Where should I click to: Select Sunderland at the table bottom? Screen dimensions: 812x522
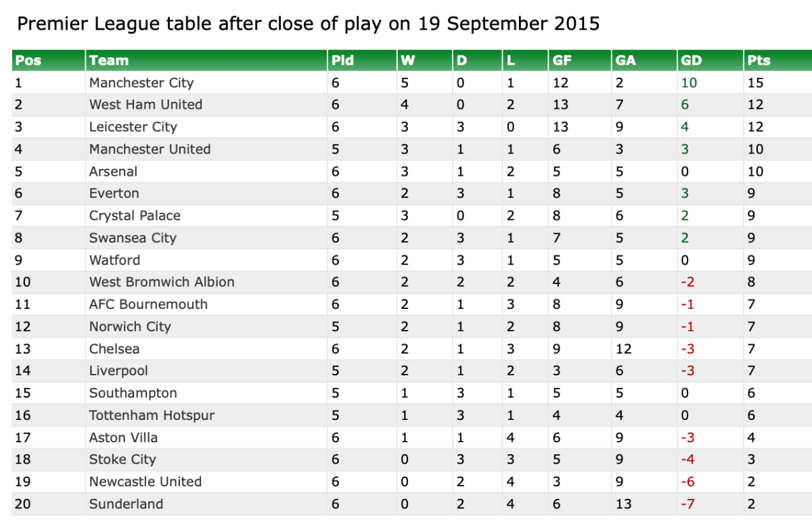[x=126, y=504]
